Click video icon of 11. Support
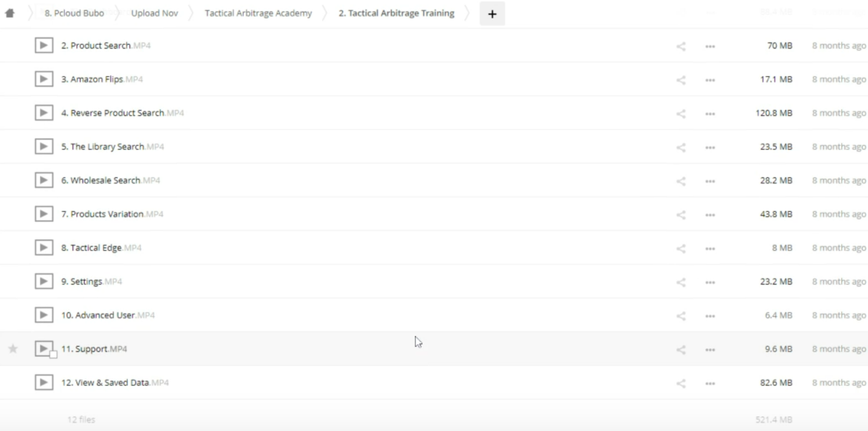This screenshot has height=431, width=868. click(x=44, y=348)
